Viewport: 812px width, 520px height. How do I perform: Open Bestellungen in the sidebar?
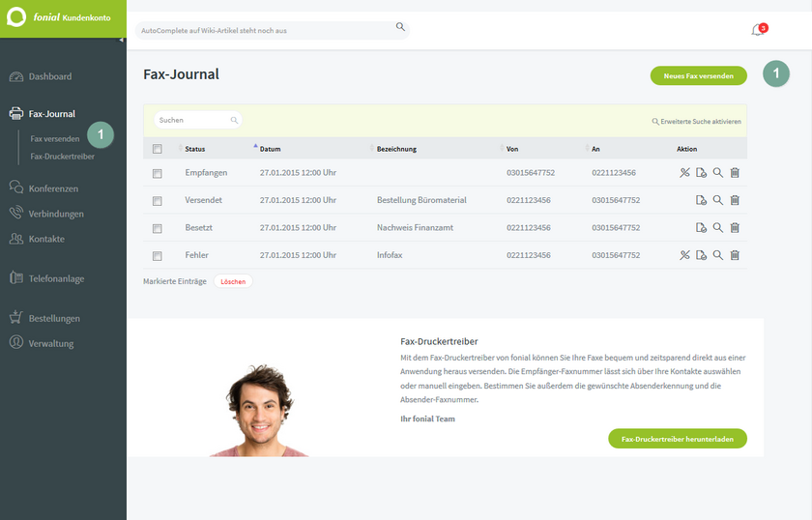54,319
